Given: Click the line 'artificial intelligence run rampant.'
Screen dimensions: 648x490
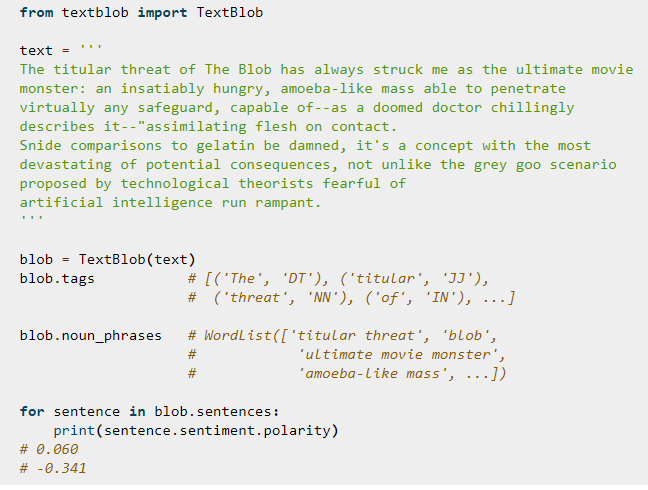Looking at the screenshot, I should tap(170, 202).
